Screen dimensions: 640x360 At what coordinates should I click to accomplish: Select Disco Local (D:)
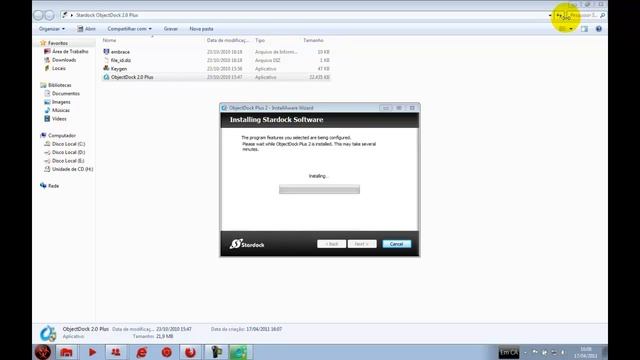(x=69, y=152)
